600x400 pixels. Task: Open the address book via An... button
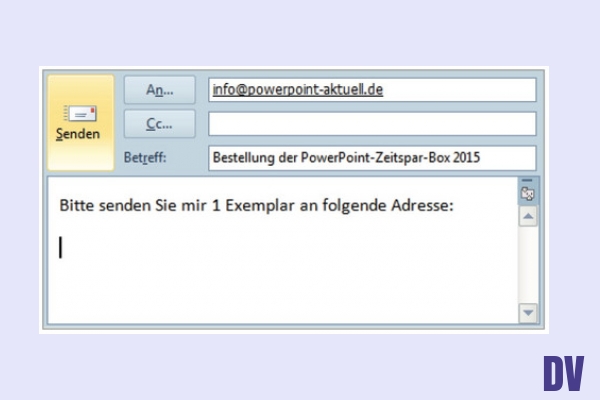[x=160, y=90]
